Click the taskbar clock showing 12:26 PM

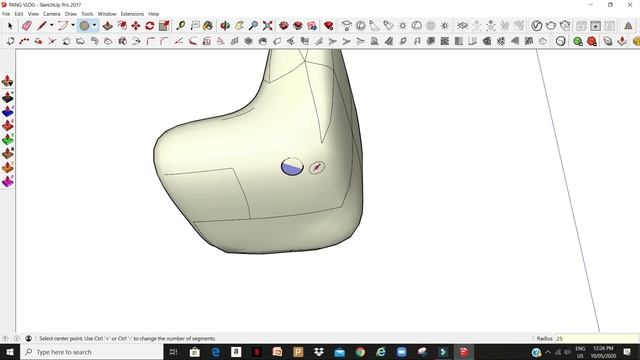pyautogui.click(x=603, y=352)
